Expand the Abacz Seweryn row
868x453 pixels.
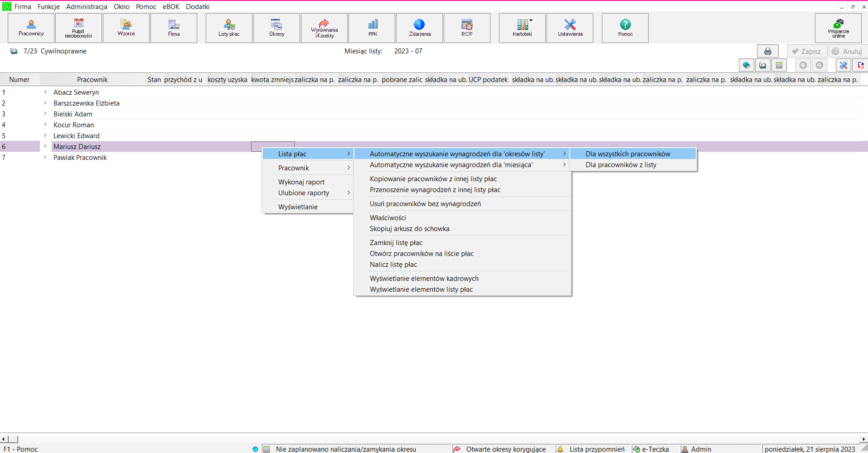[x=45, y=92]
